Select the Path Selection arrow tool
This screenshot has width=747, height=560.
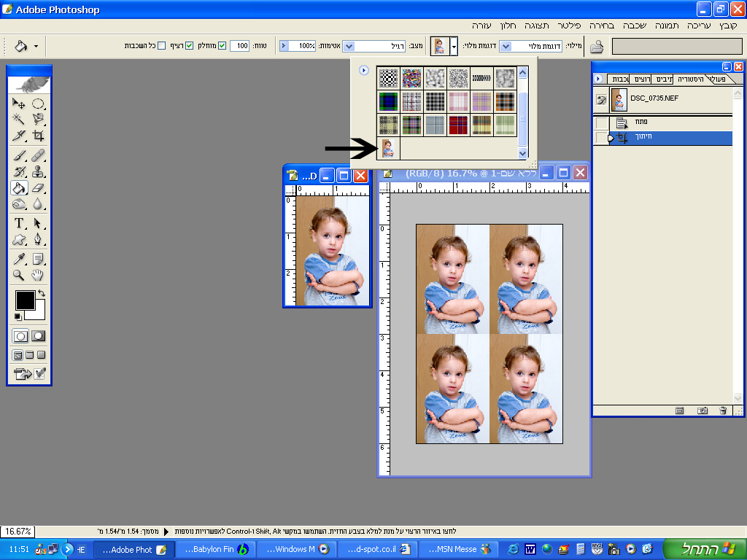click(38, 223)
